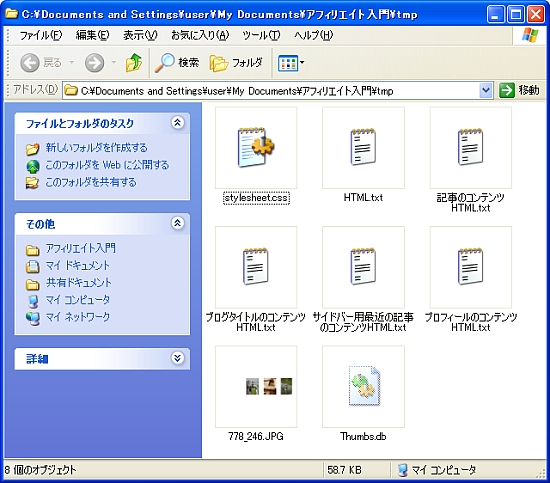Click the share folder task icon
This screenshot has height=483, width=550.
pos(33,183)
